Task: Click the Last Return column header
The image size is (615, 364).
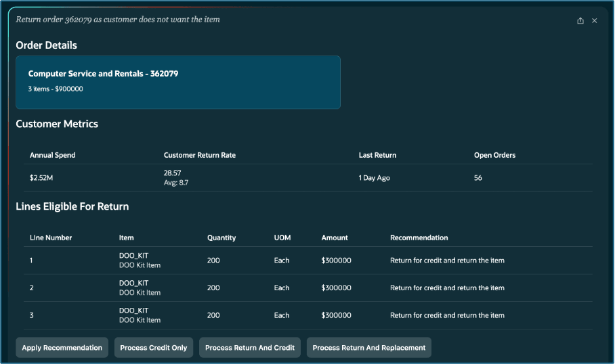Action: click(x=377, y=155)
